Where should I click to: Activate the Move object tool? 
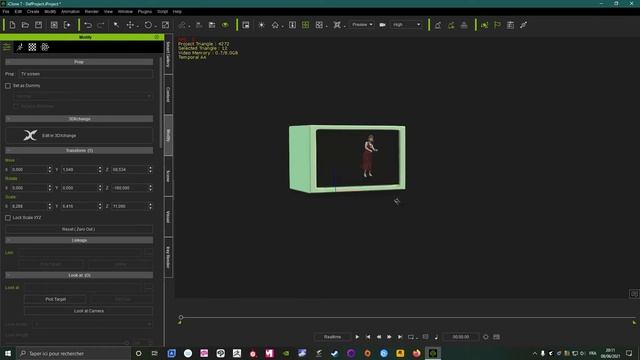(130, 25)
